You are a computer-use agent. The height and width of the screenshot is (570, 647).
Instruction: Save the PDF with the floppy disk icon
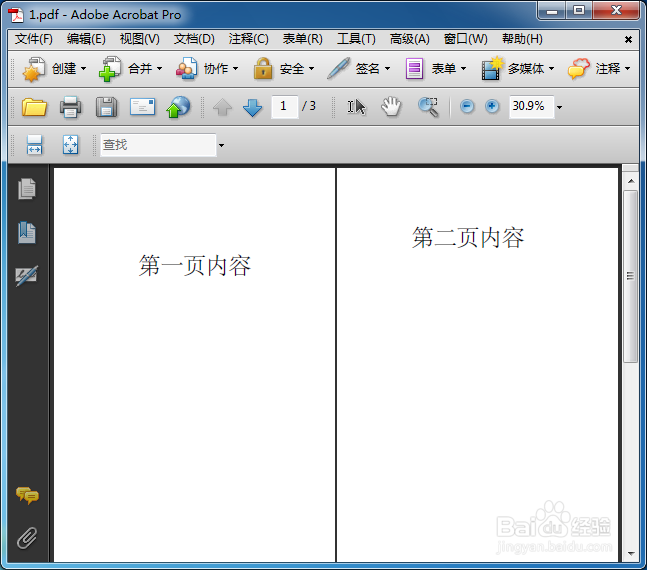click(x=106, y=107)
